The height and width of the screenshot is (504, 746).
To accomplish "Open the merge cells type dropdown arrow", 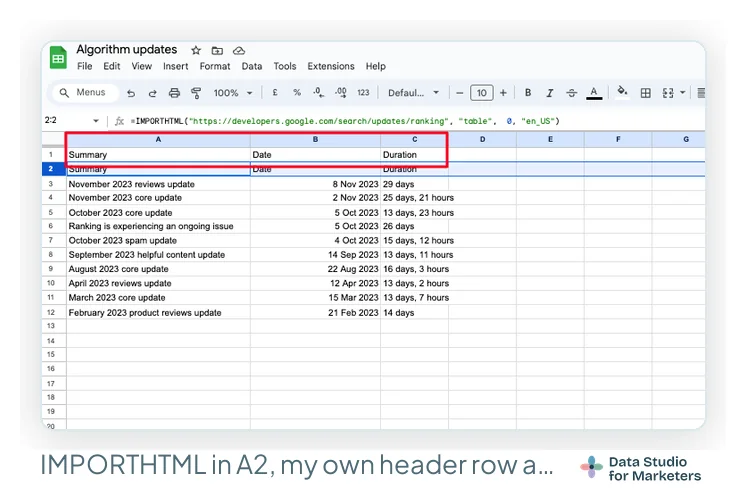I will pos(682,93).
